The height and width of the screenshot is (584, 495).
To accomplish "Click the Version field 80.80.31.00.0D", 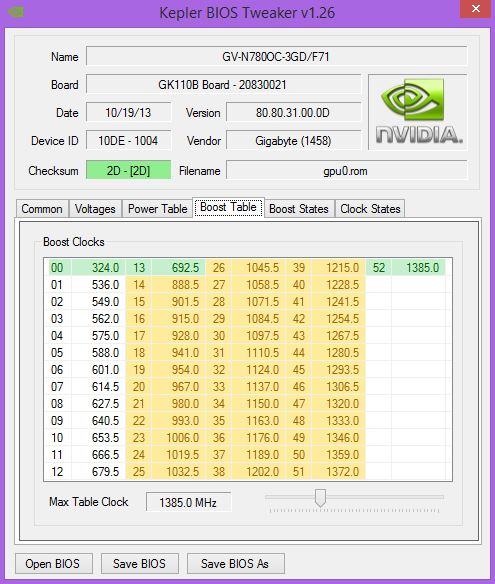I will [293, 112].
